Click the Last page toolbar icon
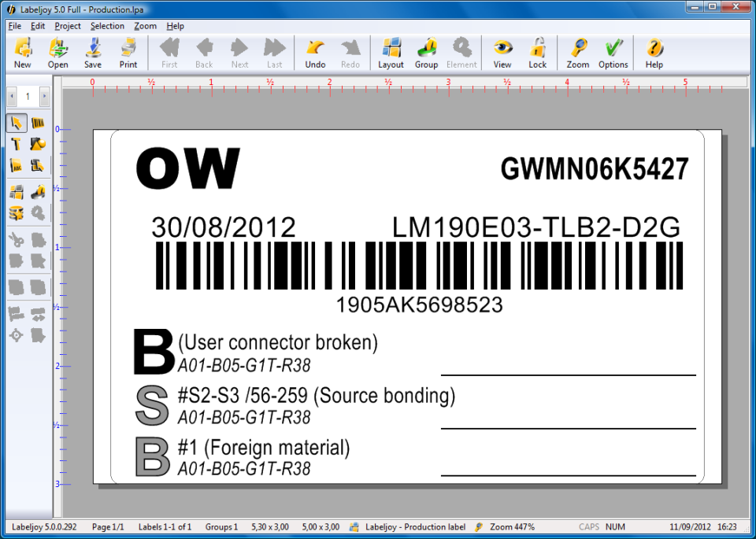Screen dimensions: 756x539 (274, 53)
